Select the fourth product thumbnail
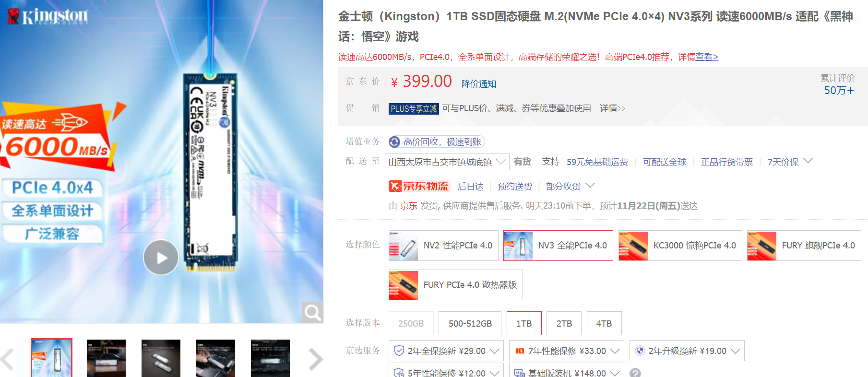Screen dimensions: 868x377 (215, 358)
